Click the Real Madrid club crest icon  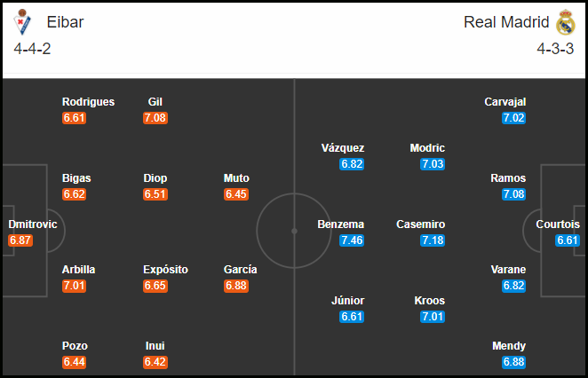pos(566,22)
